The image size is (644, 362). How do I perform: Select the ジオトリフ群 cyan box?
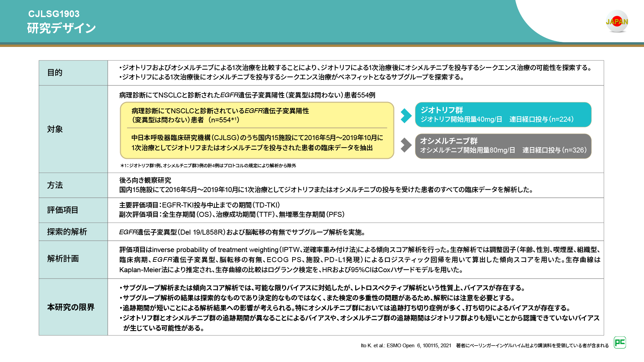[x=503, y=115]
